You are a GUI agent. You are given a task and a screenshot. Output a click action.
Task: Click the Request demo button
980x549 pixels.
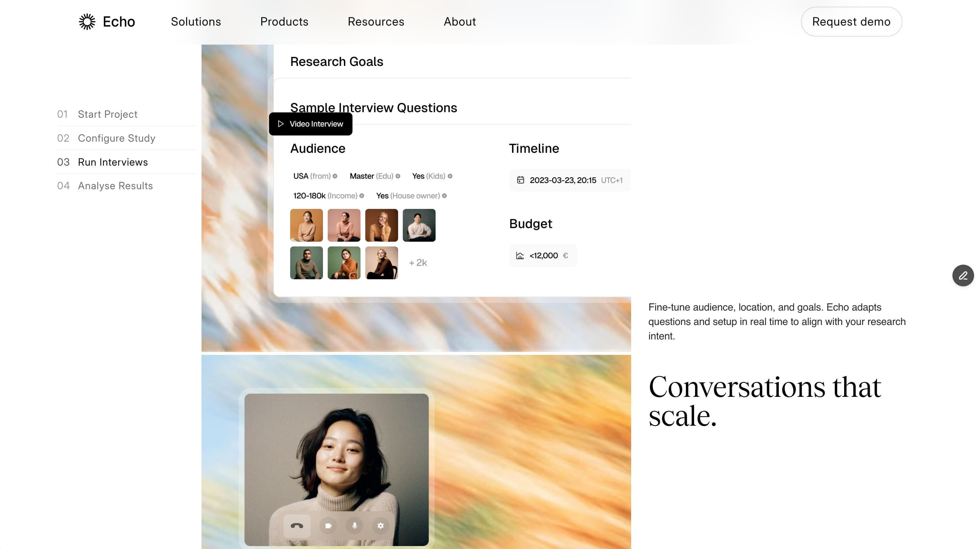coord(851,22)
